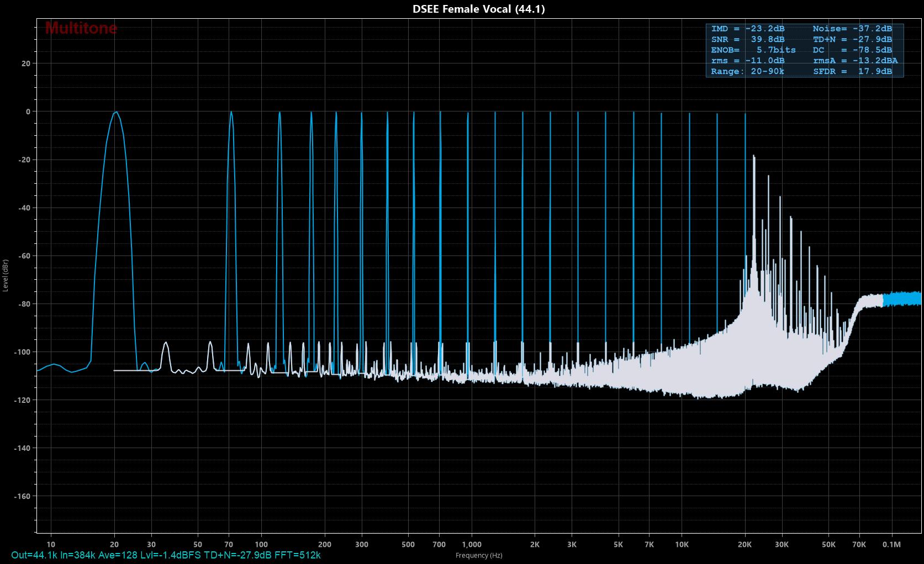Select the 'Noise= -37.2dB' readout
Image resolution: width=924 pixels, height=564 pixels.
point(852,29)
